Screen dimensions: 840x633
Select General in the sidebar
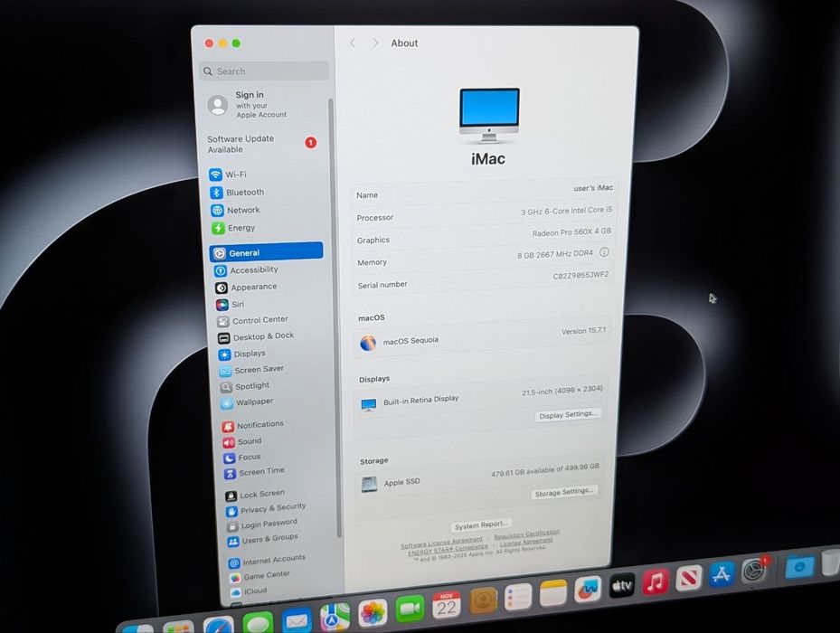click(x=266, y=252)
